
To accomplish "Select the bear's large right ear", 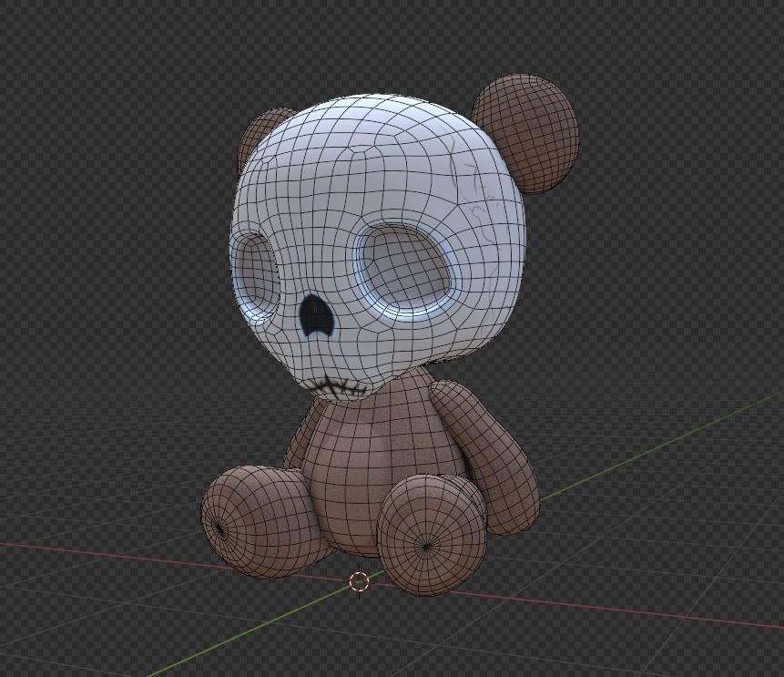I will pyautogui.click(x=526, y=134).
